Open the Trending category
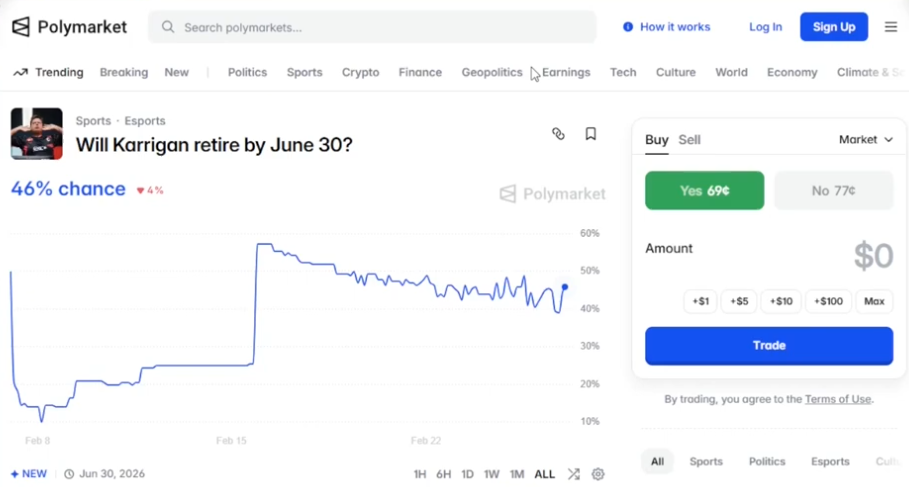 59,72
